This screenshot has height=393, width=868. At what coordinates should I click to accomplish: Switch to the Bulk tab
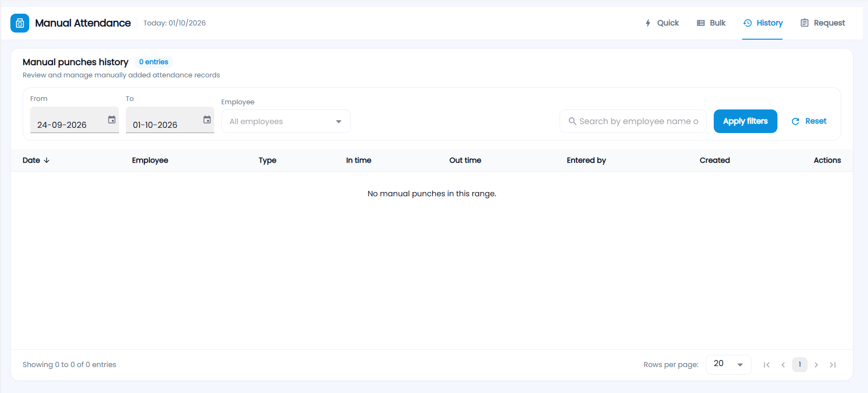click(711, 23)
